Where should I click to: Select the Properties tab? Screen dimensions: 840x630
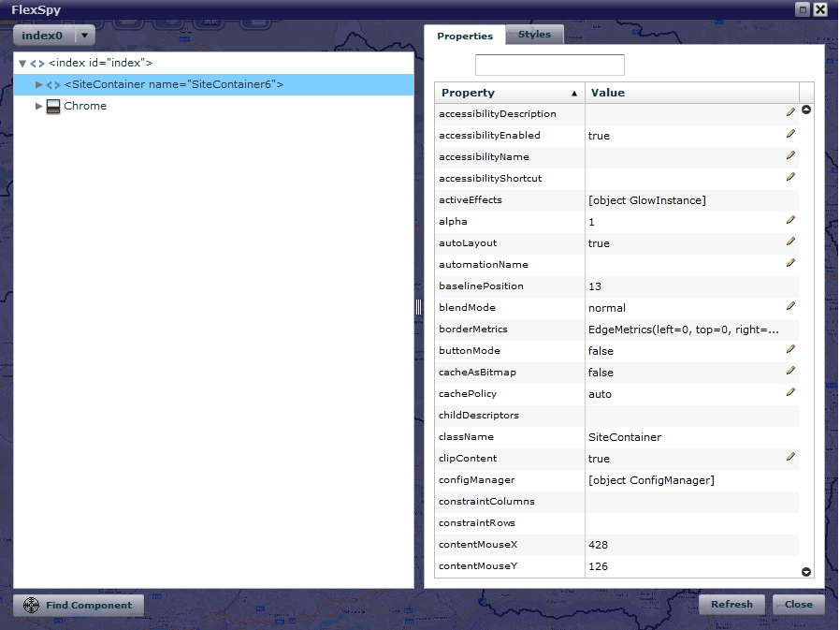(x=465, y=36)
